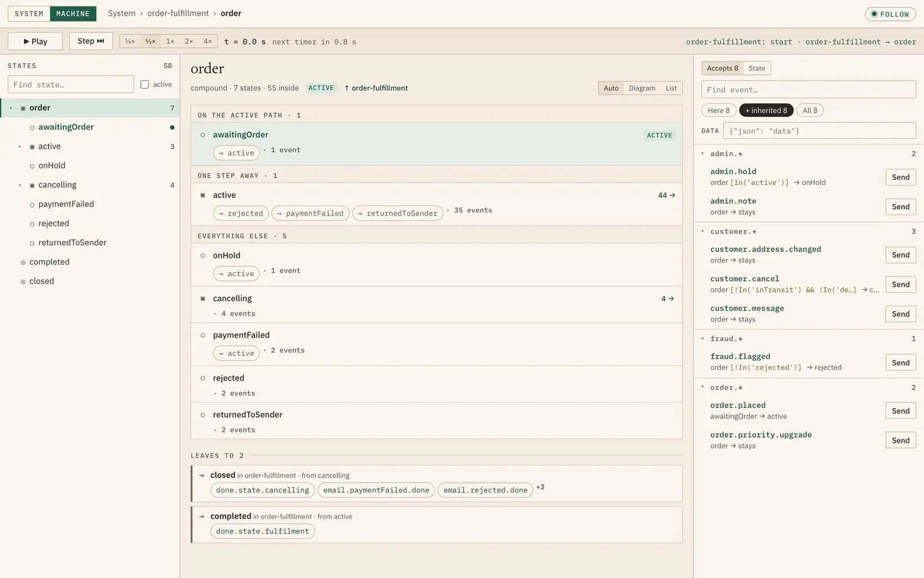Switch to SYSTEM view
The image size is (924, 578).
click(x=29, y=13)
